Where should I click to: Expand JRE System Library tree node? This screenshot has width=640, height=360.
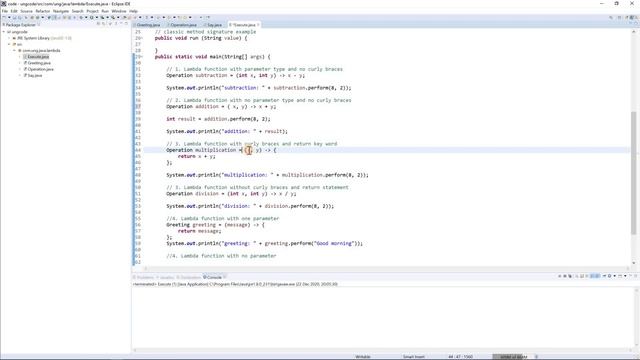pyautogui.click(x=9, y=38)
